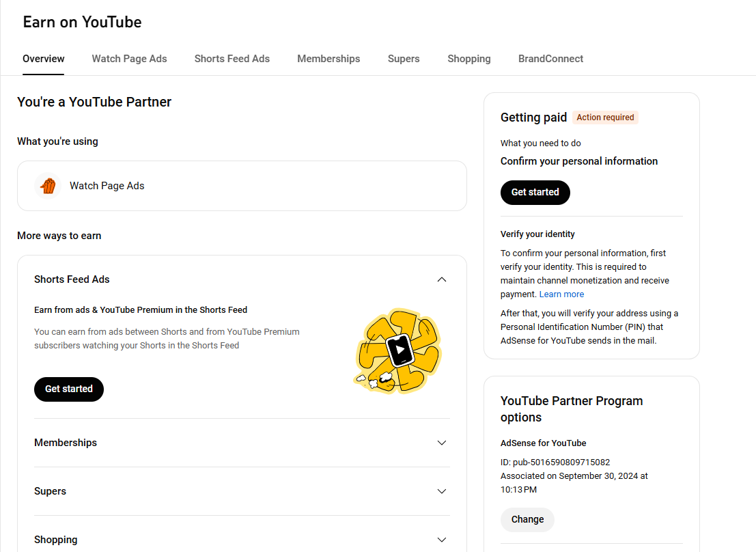This screenshot has width=756, height=552.
Task: Click the Memberships row heading
Action: (x=66, y=443)
